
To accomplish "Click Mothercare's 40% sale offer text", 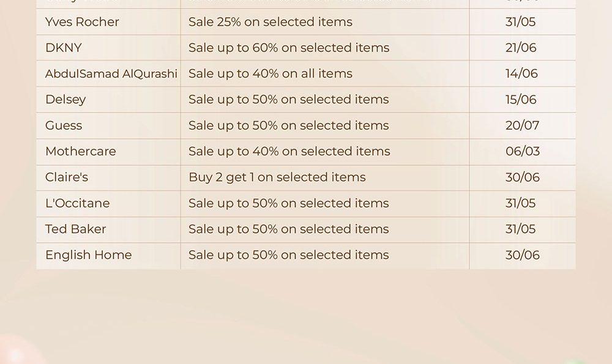I will pyautogui.click(x=289, y=151).
